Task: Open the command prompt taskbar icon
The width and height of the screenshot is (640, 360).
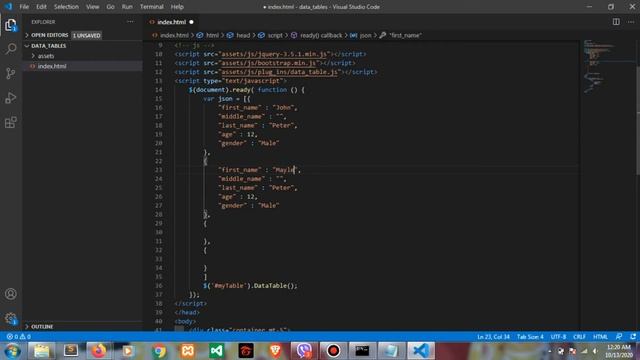Action: coord(362,351)
